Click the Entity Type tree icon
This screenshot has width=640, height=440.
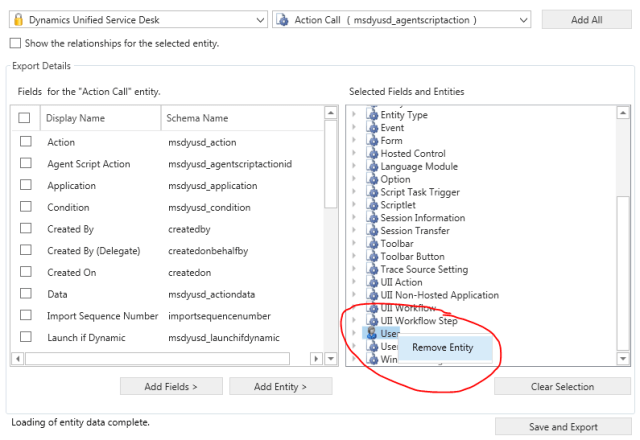point(372,115)
